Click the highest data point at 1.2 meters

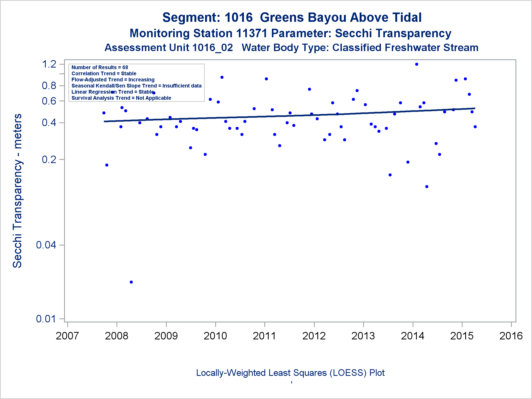click(417, 64)
